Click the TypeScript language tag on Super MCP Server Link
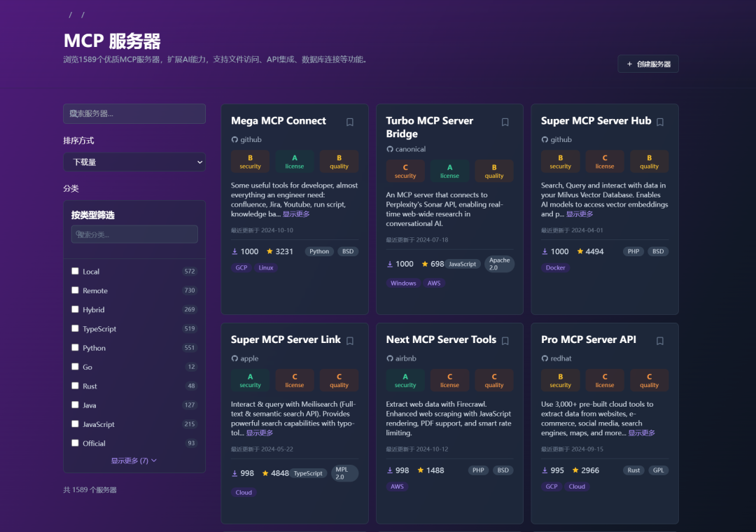 (x=308, y=473)
